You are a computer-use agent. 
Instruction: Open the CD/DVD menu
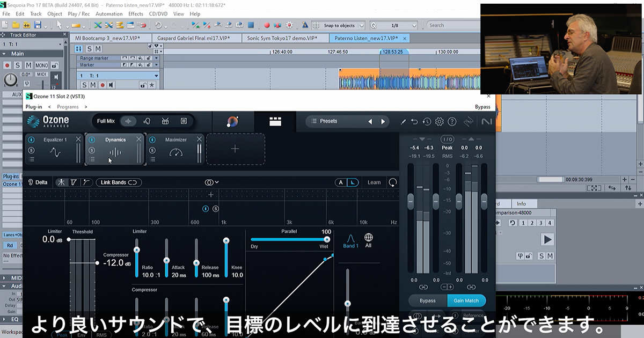[158, 14]
